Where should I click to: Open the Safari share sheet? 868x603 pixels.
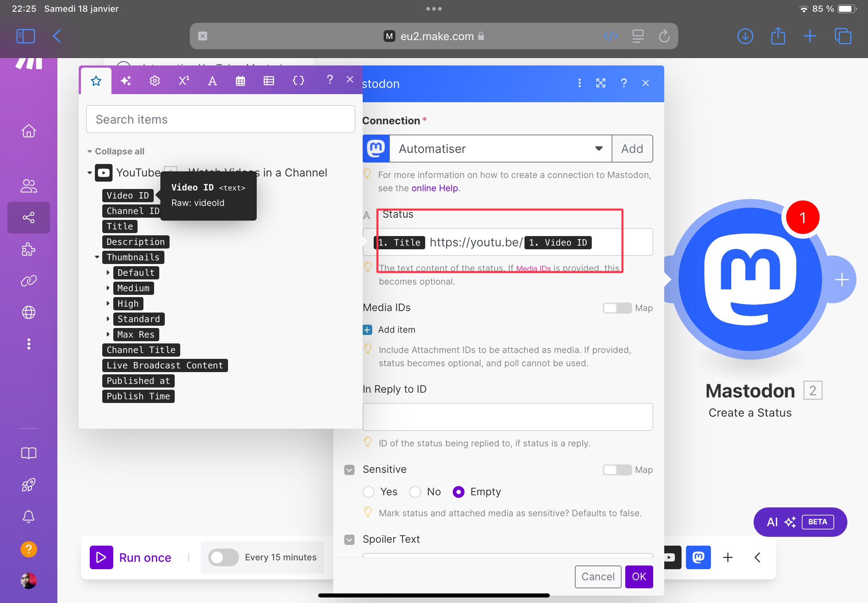[778, 36]
